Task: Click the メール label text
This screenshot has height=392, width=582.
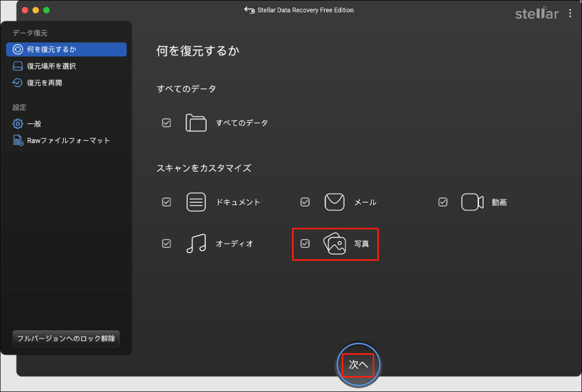Action: point(365,202)
